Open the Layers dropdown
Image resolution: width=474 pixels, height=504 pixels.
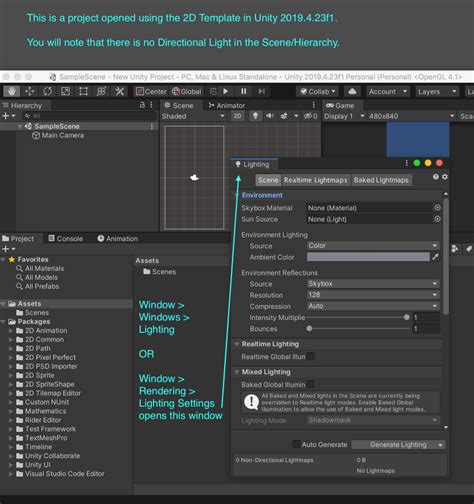pos(437,91)
